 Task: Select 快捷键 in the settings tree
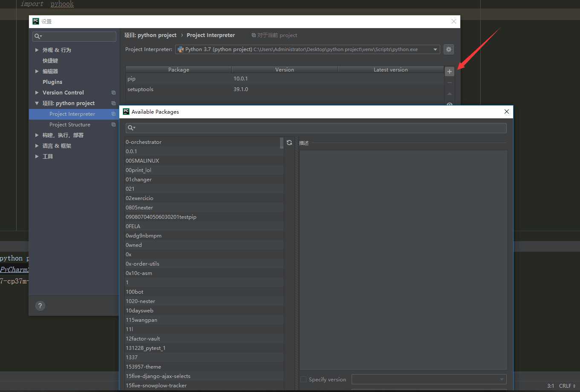50,61
